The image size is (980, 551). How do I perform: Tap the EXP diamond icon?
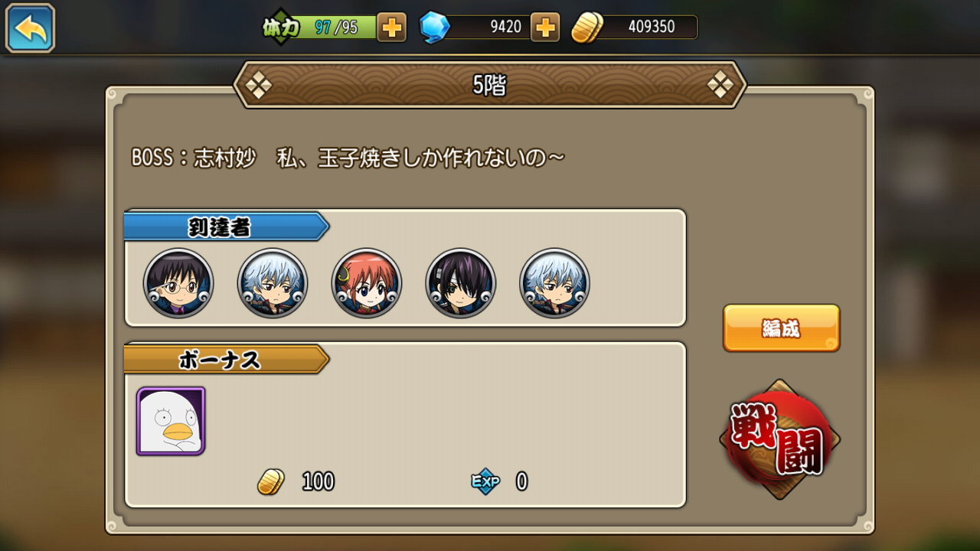click(x=485, y=481)
